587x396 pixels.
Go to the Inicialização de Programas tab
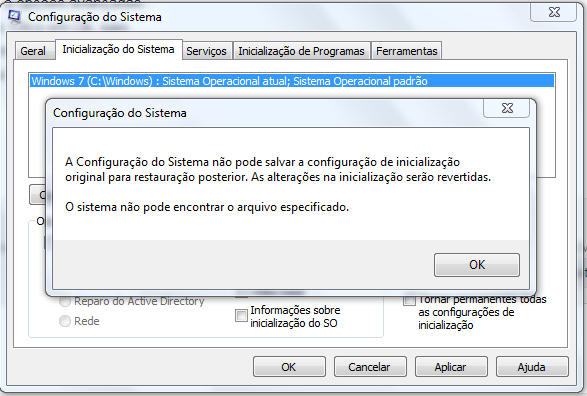(301, 51)
